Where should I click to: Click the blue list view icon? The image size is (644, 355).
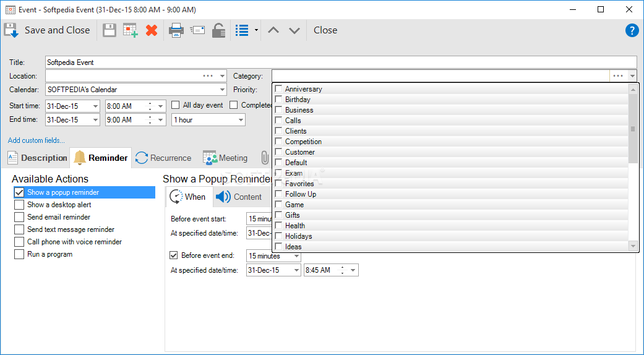(x=242, y=30)
